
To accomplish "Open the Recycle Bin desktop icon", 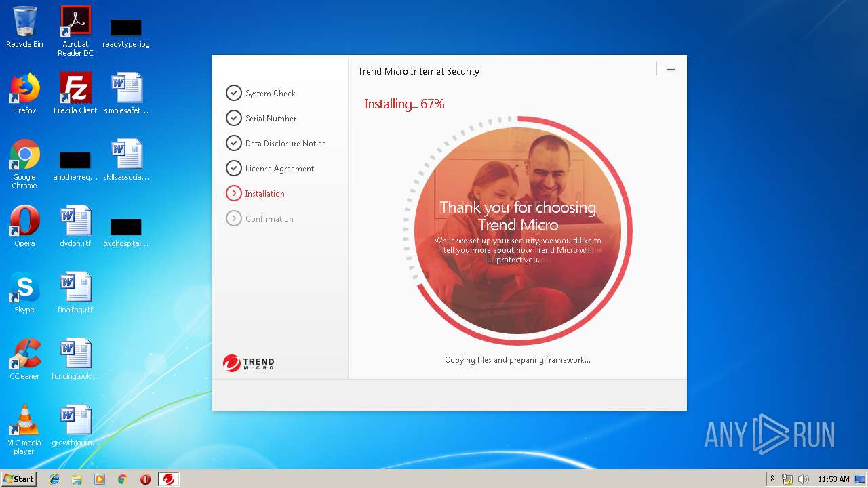I will coord(24,27).
